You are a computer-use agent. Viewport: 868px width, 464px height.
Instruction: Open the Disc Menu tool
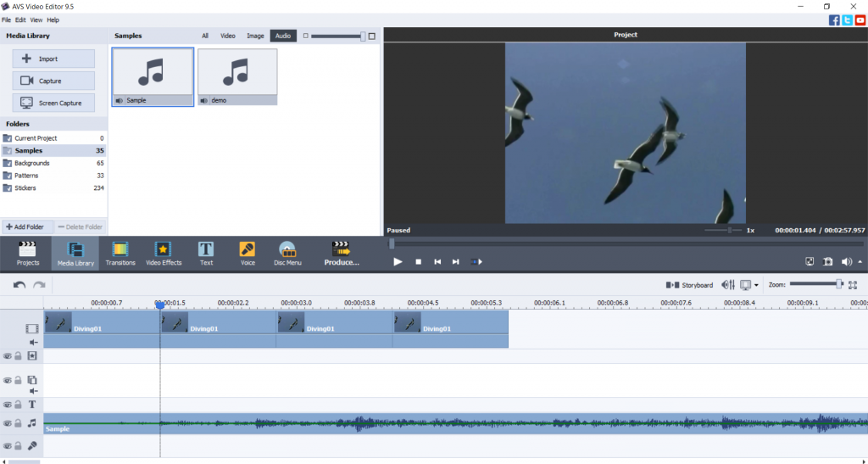pos(287,253)
